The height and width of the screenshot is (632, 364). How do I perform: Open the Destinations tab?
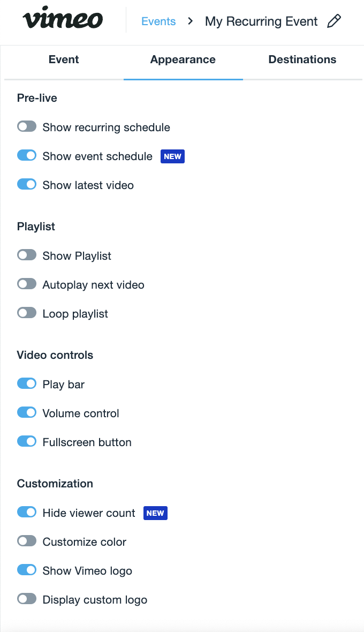pos(302,59)
